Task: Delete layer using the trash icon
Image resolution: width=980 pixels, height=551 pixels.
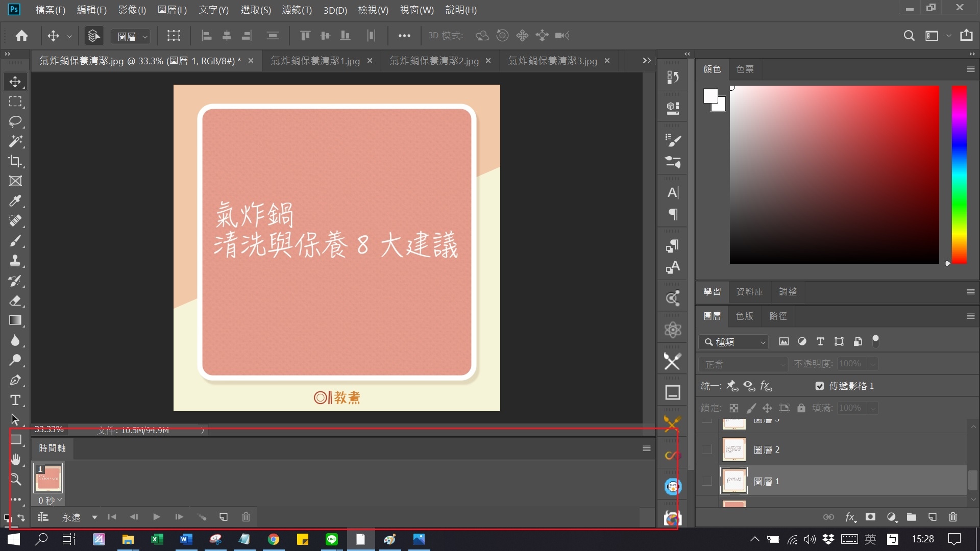Action: point(953,517)
